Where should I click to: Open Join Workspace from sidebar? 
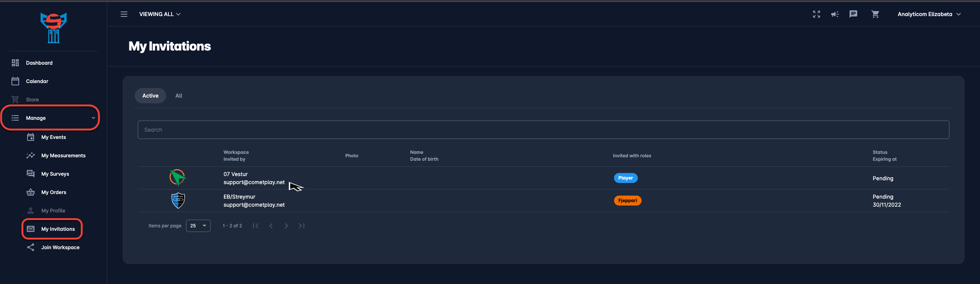click(60, 247)
